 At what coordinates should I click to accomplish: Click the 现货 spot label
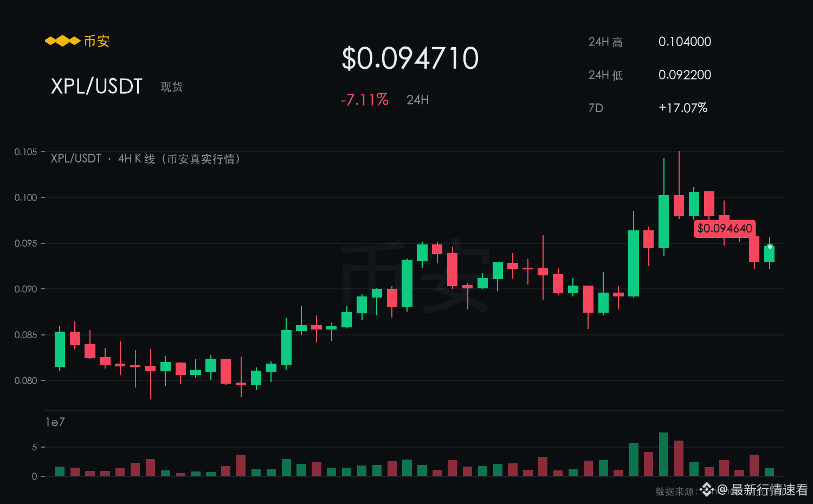tap(172, 87)
